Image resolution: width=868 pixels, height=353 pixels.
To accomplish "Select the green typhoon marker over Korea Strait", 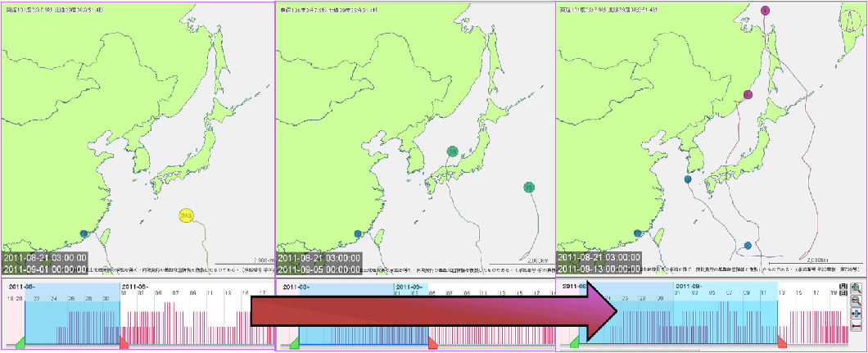I will coord(452,152).
